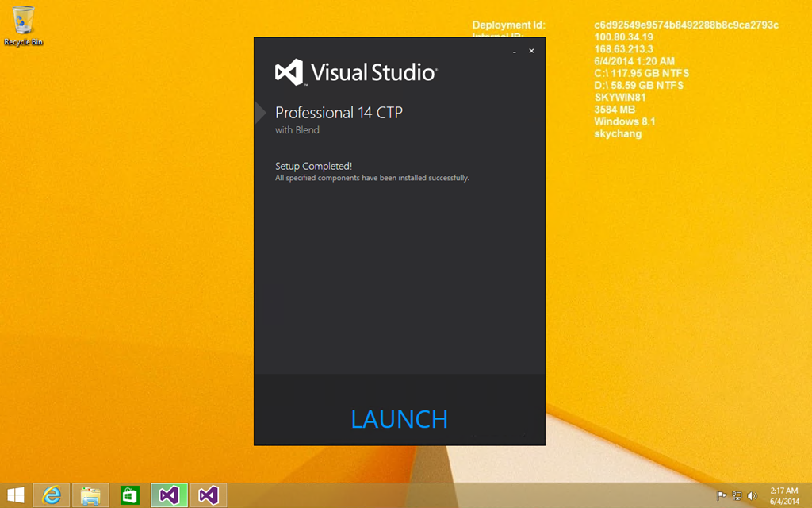Viewport: 812px width, 508px height.
Task: Click the highlighted Visual Studio taskbar icon
Action: tap(170, 495)
